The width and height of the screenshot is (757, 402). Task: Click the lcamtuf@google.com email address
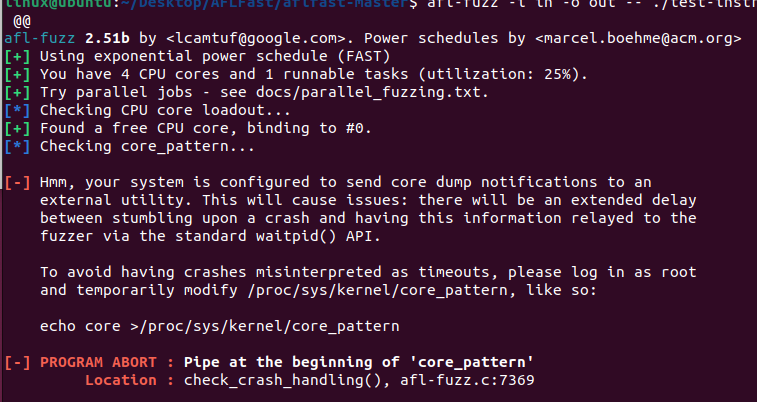256,39
